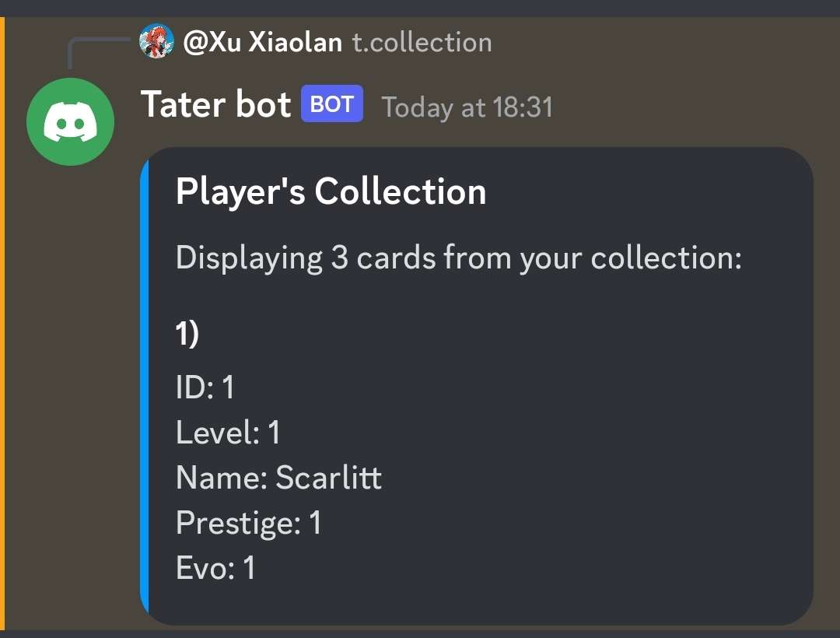Jump to the replied t.collection message
This screenshot has height=638, width=840.
tap(422, 42)
